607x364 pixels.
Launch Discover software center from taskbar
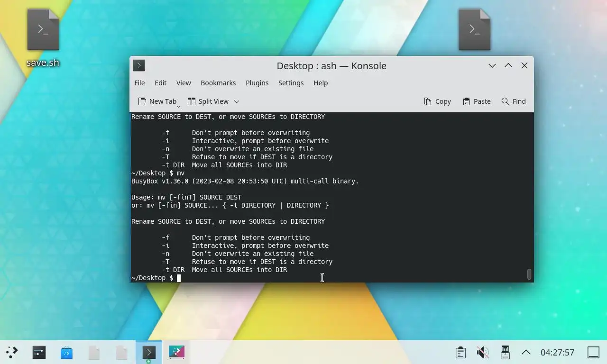[66, 352]
